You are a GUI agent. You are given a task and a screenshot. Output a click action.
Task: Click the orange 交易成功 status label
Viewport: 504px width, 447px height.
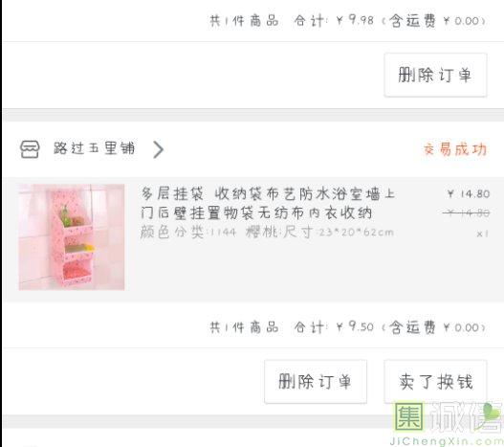(x=455, y=149)
